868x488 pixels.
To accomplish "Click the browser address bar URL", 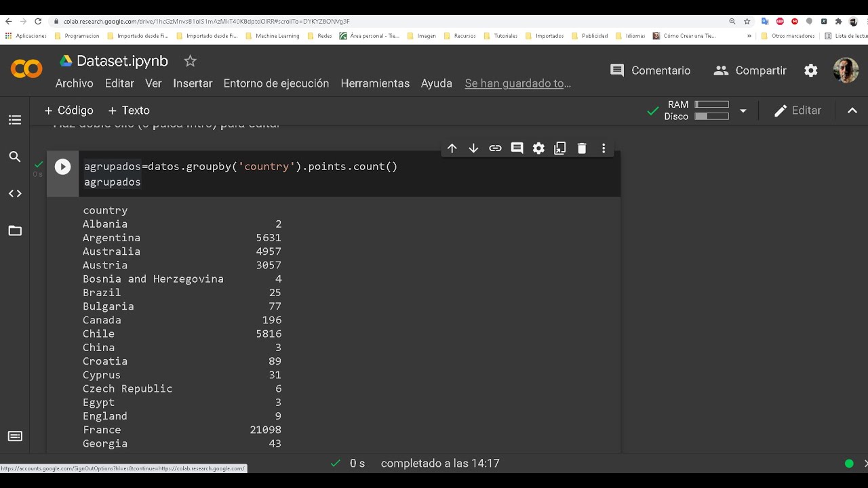I will pyautogui.click(x=207, y=22).
